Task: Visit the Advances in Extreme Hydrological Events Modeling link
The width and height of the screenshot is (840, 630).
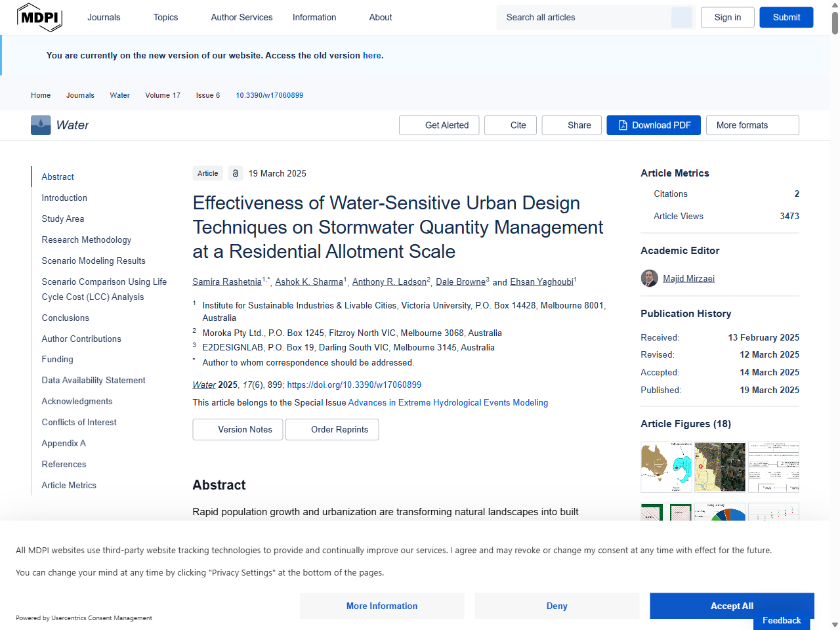Action: (x=448, y=402)
